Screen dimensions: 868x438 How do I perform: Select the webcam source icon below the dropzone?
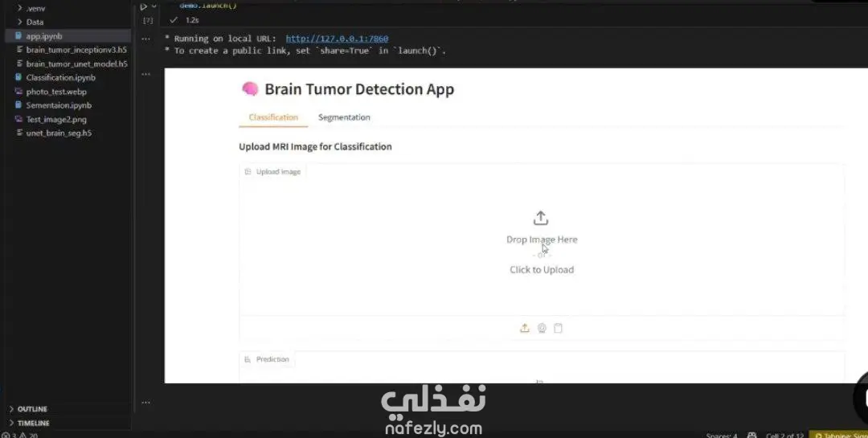click(542, 329)
